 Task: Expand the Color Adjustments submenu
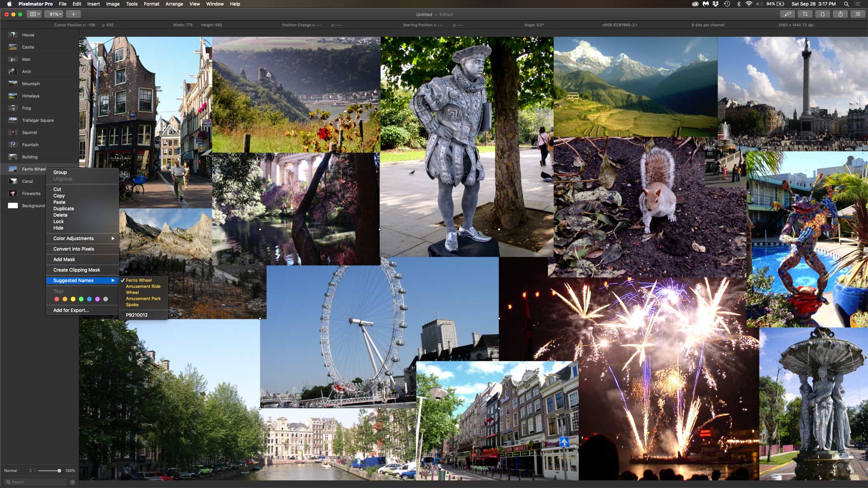tap(82, 238)
